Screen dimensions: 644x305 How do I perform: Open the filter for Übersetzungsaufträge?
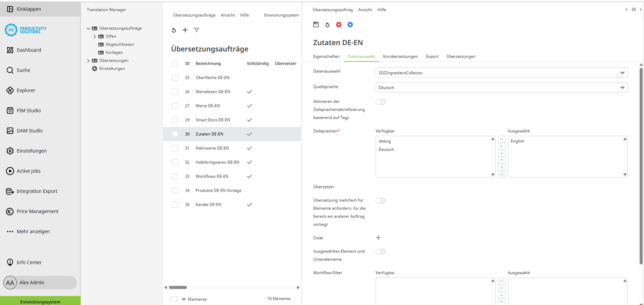[x=196, y=30]
